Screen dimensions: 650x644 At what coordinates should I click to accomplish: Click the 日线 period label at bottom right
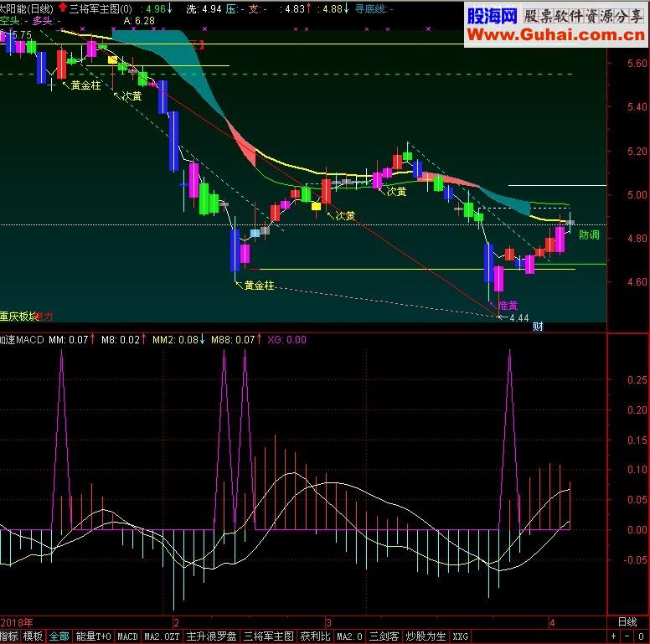pos(627,622)
